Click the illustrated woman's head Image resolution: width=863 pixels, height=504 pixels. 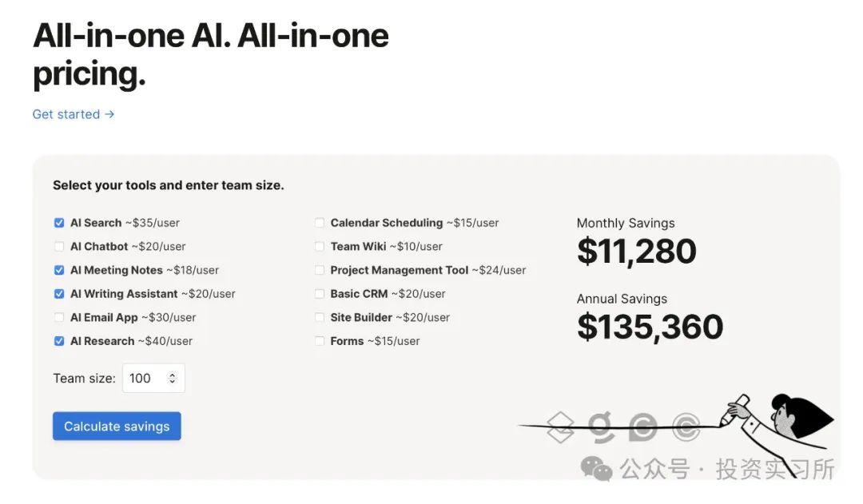tap(791, 414)
